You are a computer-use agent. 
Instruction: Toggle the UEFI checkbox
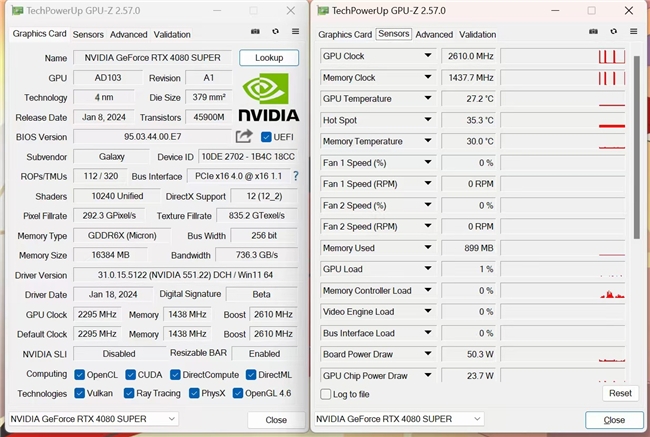coord(266,137)
